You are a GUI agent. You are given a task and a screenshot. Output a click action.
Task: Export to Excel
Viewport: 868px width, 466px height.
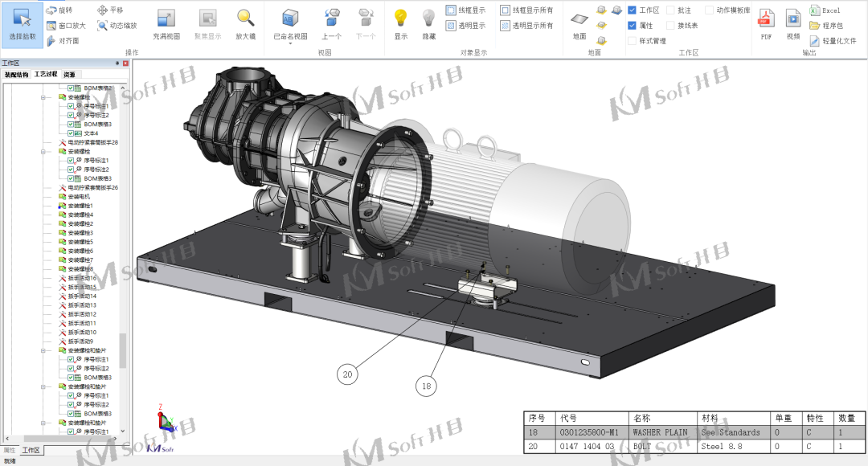825,10
